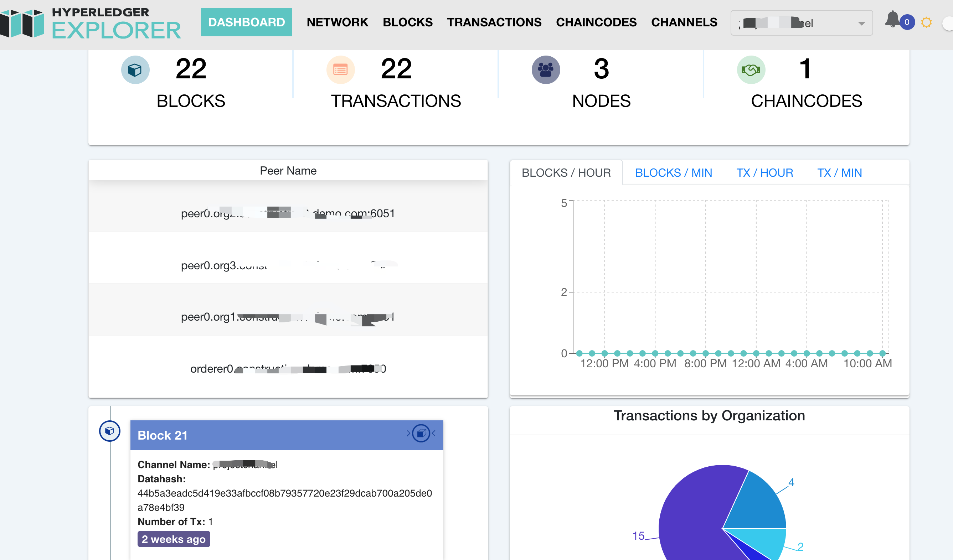The image size is (953, 560).
Task: Click the timeline cube marker beside Block 21
Action: click(110, 431)
